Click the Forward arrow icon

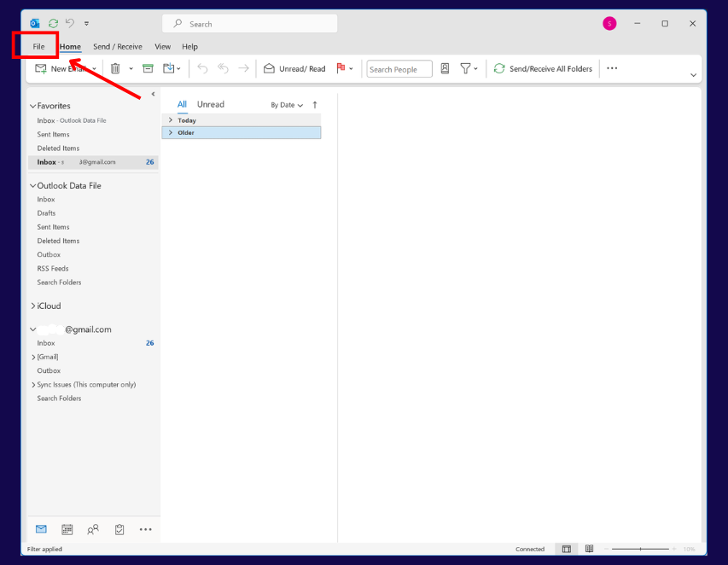[x=244, y=69]
